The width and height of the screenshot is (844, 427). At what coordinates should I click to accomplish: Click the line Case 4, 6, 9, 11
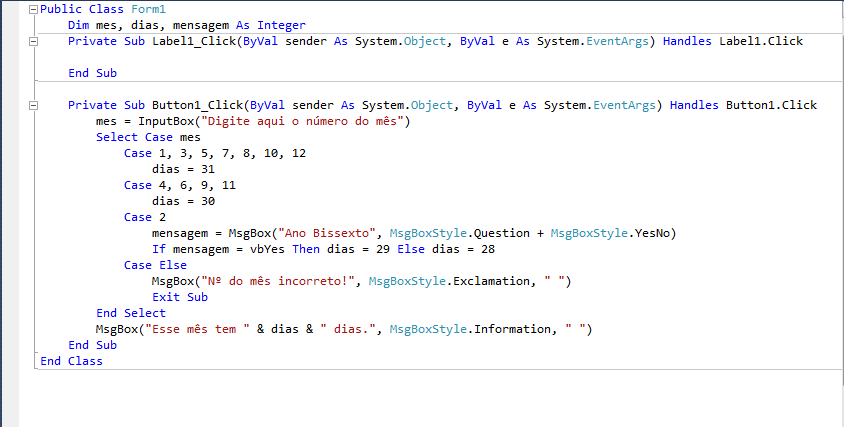tap(180, 185)
